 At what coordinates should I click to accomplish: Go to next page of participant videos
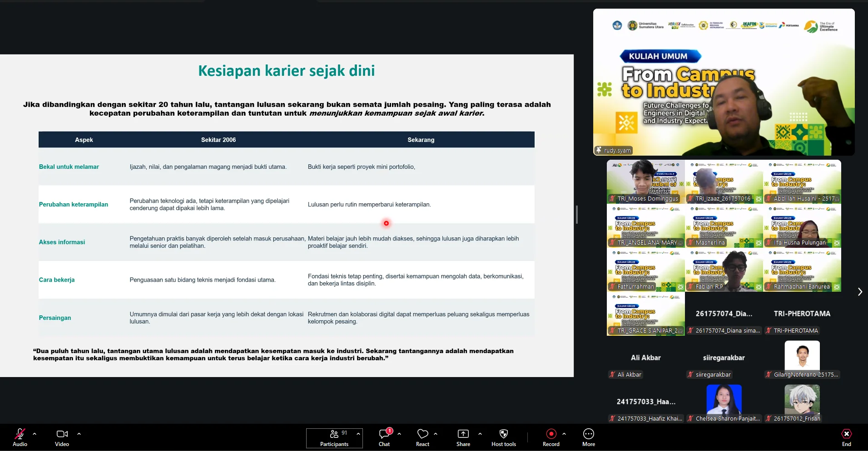click(x=860, y=292)
